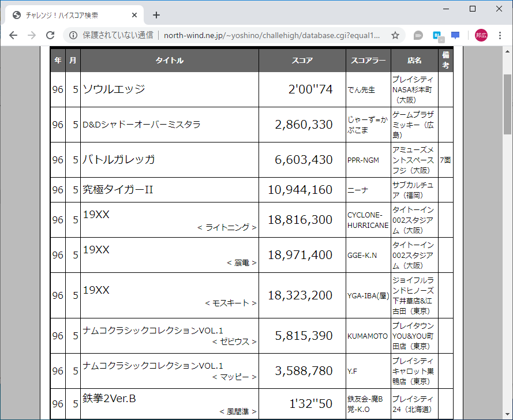Screen dimensions: 513x420
Task: Select store プレイシティ24（北海道）
Action: pyautogui.click(x=413, y=404)
